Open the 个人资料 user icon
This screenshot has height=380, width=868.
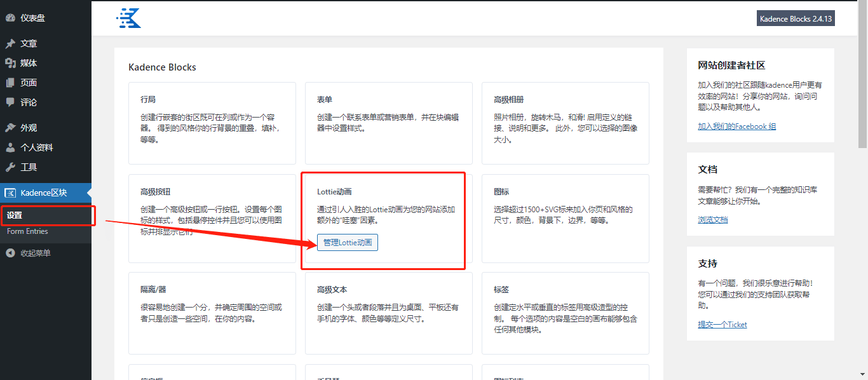pyautogui.click(x=10, y=147)
